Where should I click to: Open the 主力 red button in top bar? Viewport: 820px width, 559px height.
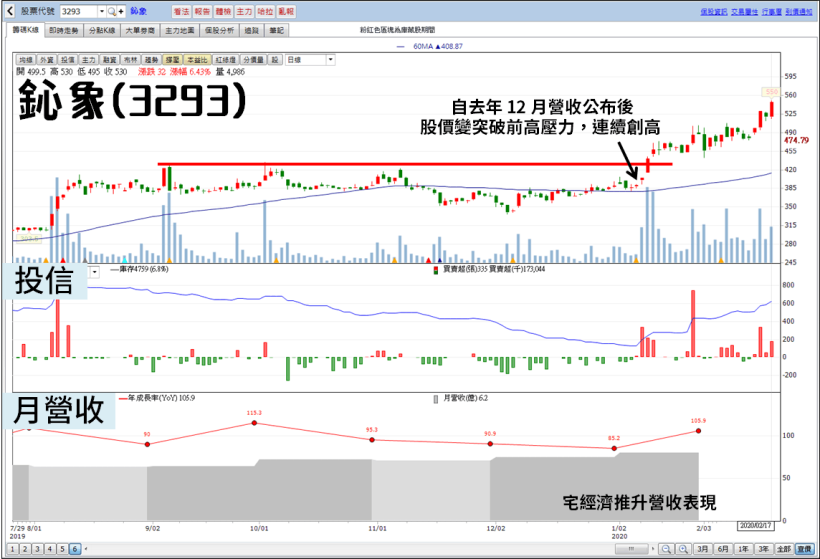pyautogui.click(x=244, y=12)
